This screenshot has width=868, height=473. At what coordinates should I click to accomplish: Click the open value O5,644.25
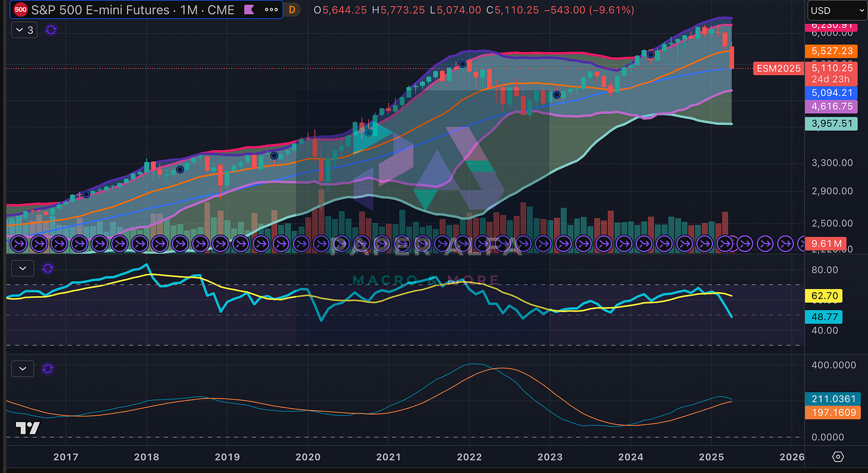tap(340, 10)
